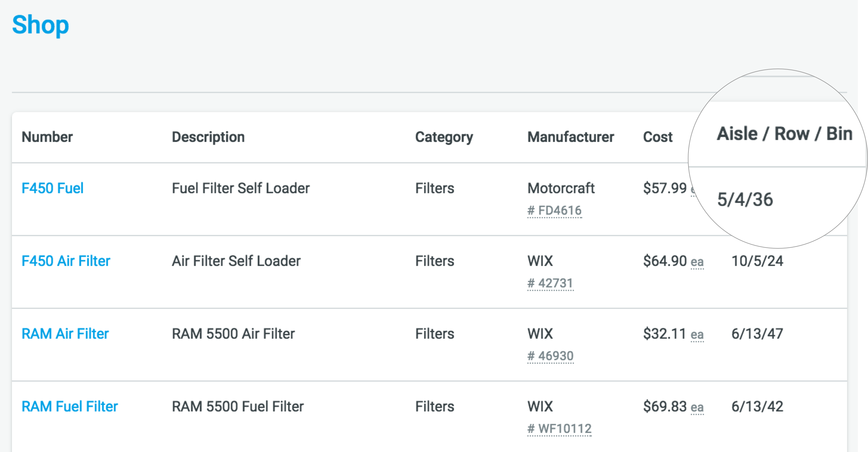Sort by Cost column header
This screenshot has height=452, width=868.
tap(657, 137)
